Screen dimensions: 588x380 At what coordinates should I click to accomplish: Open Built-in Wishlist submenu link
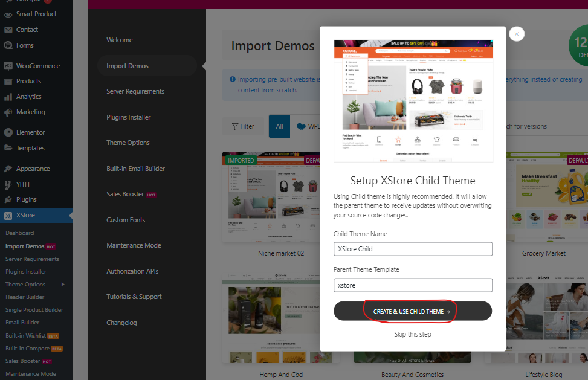coord(32,336)
